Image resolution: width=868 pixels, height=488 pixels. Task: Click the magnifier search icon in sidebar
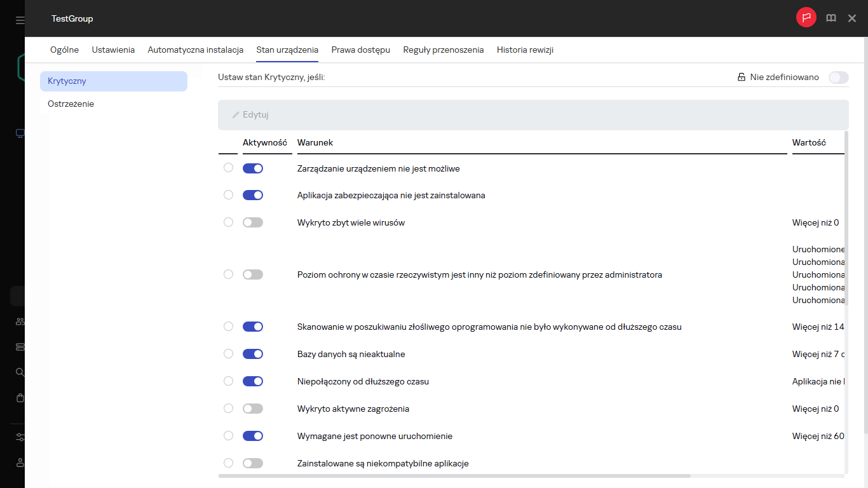tap(20, 372)
